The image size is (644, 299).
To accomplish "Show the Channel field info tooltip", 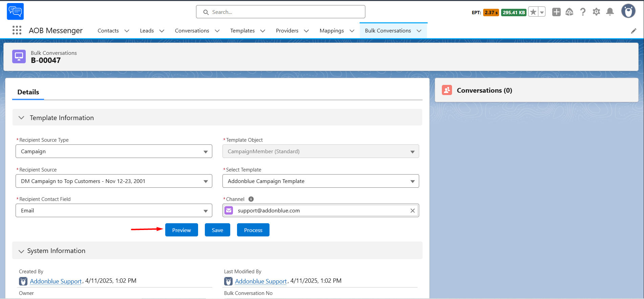I will coord(251,199).
